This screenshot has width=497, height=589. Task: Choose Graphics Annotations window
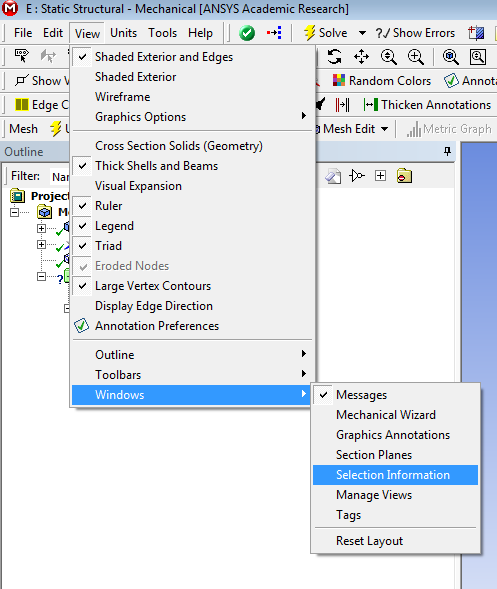[396, 435]
